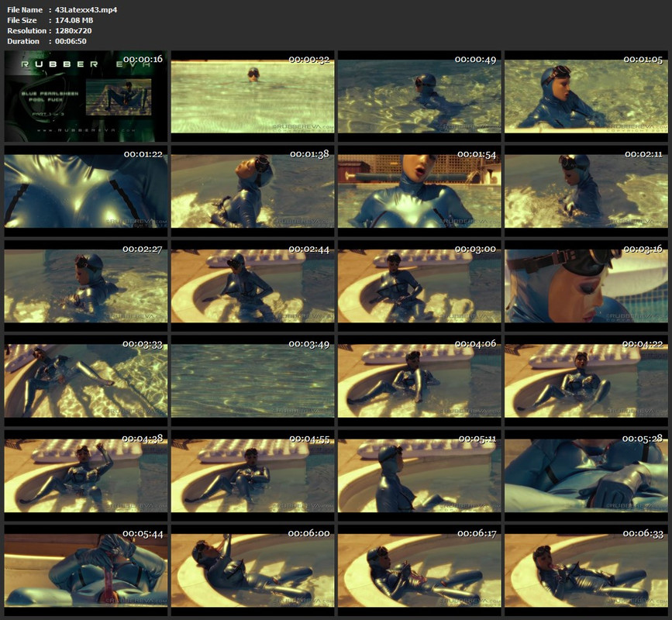Select the last frame at 00:06:33
Viewport: 672px width, 620px height.
click(x=586, y=570)
